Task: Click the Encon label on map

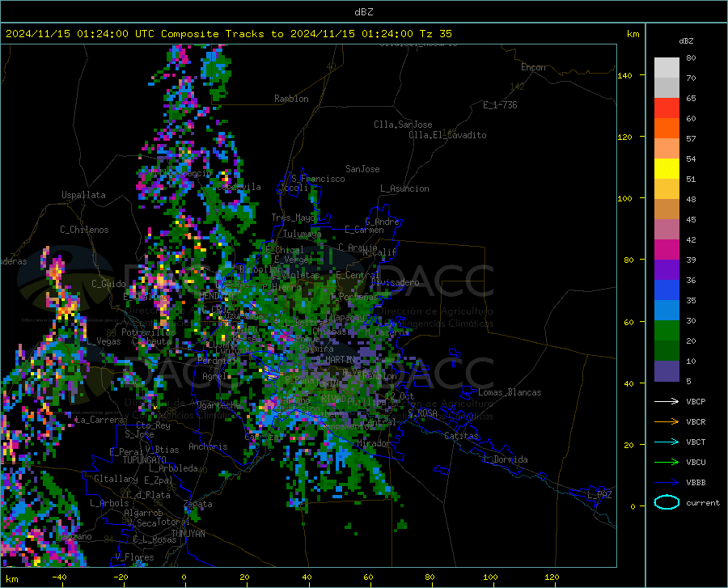Action: click(534, 67)
